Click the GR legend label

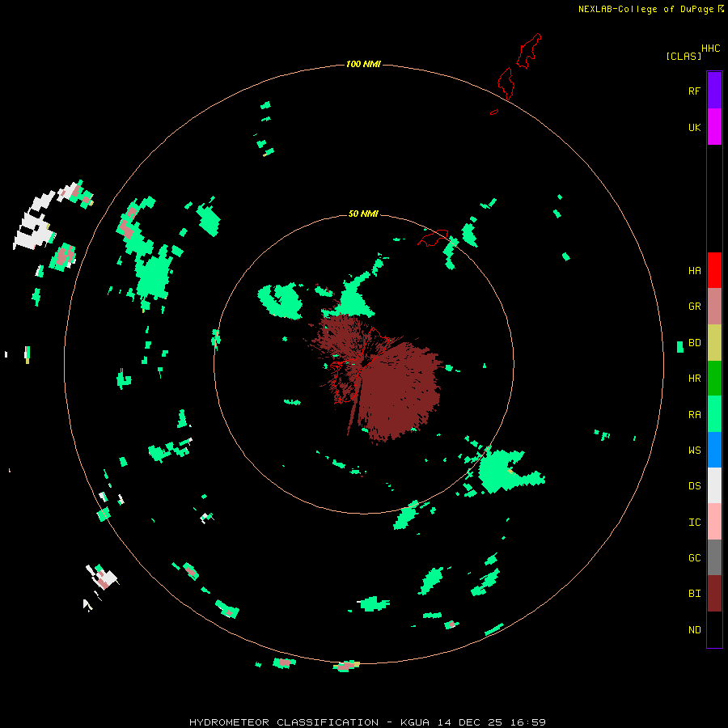coord(694,307)
